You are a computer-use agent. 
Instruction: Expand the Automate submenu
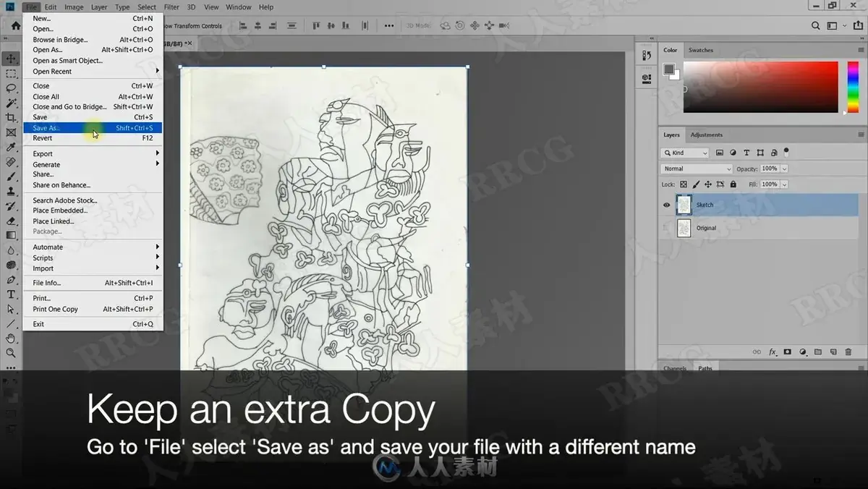[93, 247]
